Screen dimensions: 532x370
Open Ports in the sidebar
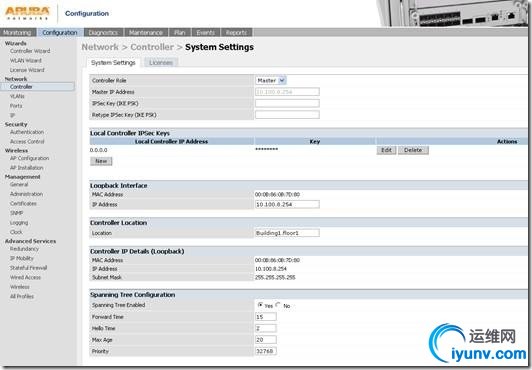pyautogui.click(x=16, y=106)
